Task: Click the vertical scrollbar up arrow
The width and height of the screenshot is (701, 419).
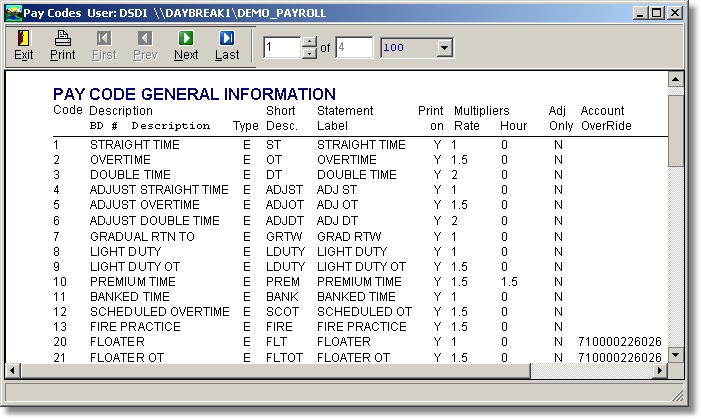Action: coord(675,80)
